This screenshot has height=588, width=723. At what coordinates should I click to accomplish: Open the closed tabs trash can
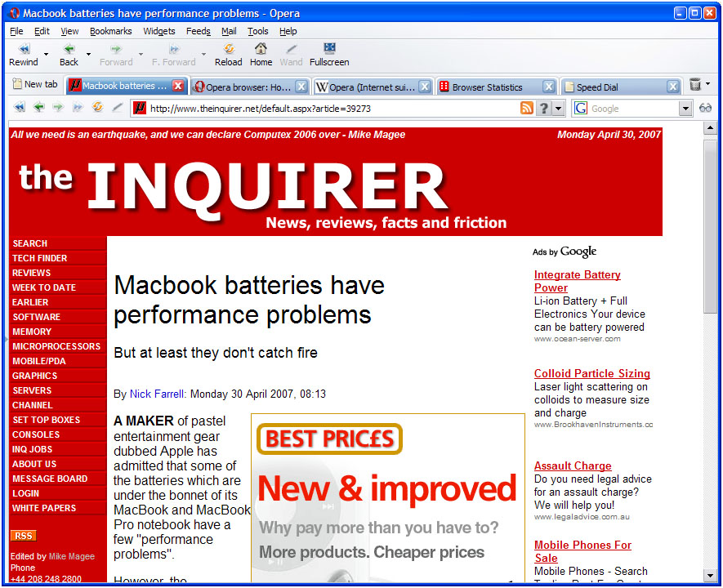click(x=695, y=85)
